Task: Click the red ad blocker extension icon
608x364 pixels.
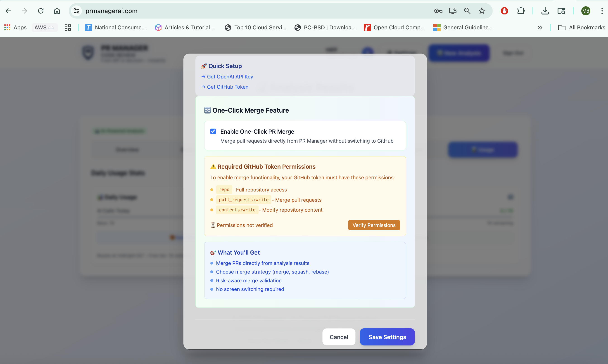Action: click(x=504, y=11)
